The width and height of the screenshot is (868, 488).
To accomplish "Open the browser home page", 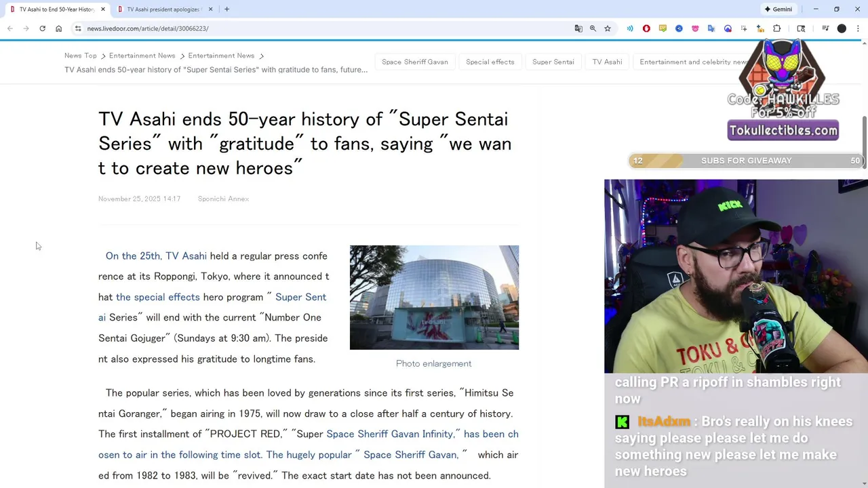I will pyautogui.click(x=58, y=28).
